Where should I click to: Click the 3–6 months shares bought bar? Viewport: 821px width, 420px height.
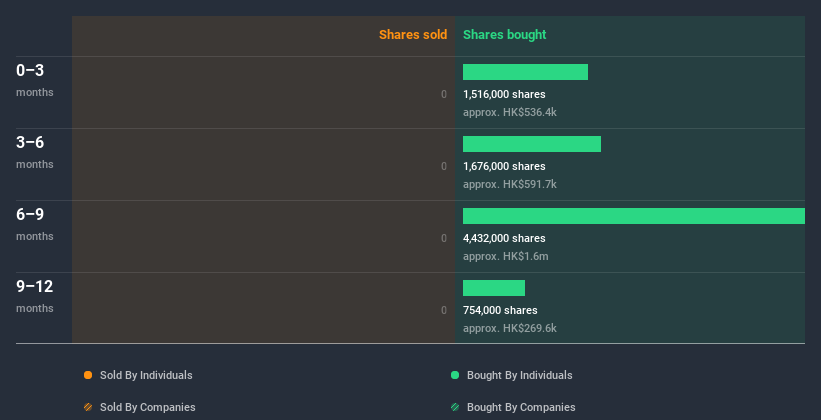[x=532, y=144]
